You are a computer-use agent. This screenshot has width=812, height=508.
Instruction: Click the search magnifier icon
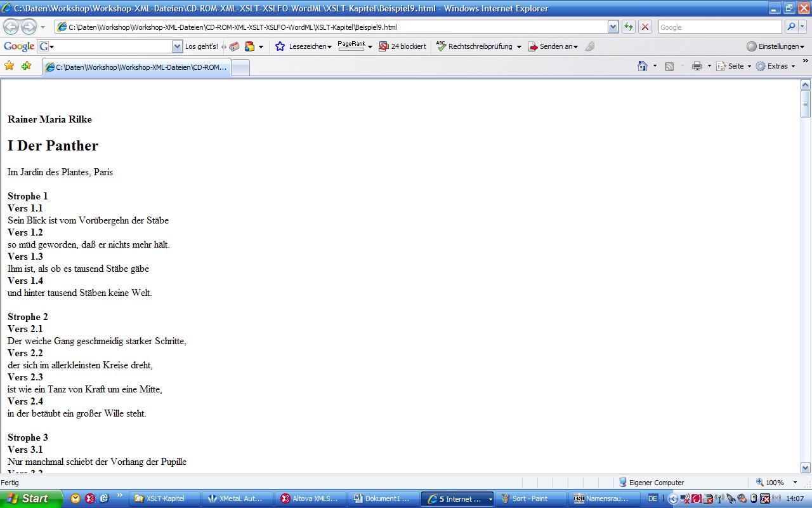(790, 27)
